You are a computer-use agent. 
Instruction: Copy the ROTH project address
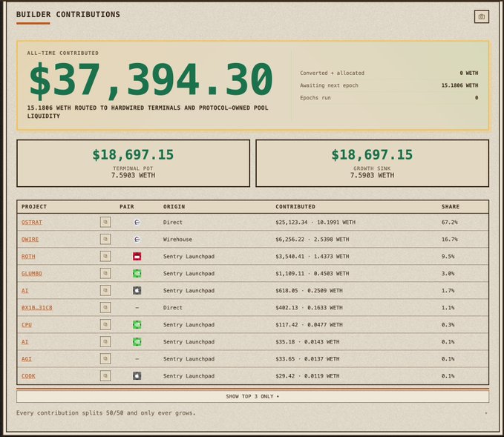click(105, 256)
